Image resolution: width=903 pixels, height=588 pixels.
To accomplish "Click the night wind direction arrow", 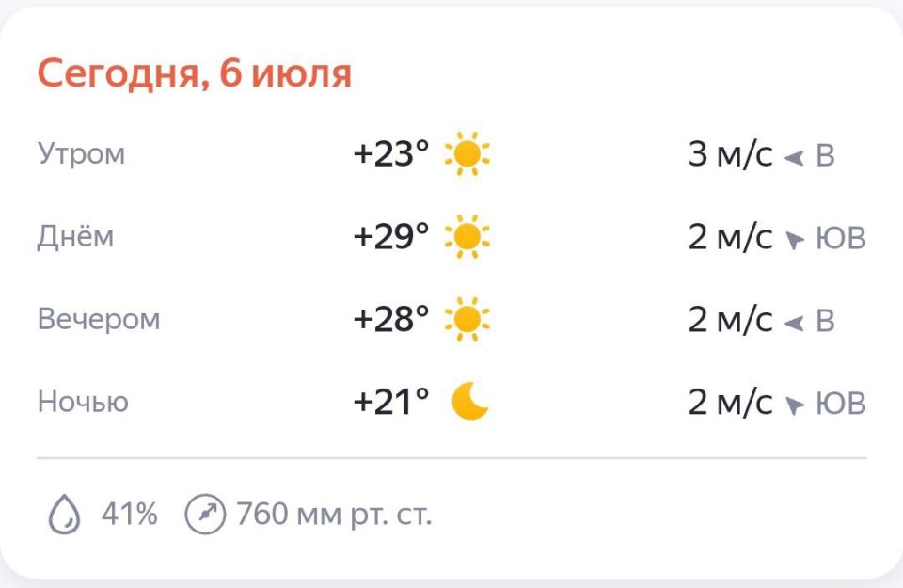I will click(x=795, y=406).
